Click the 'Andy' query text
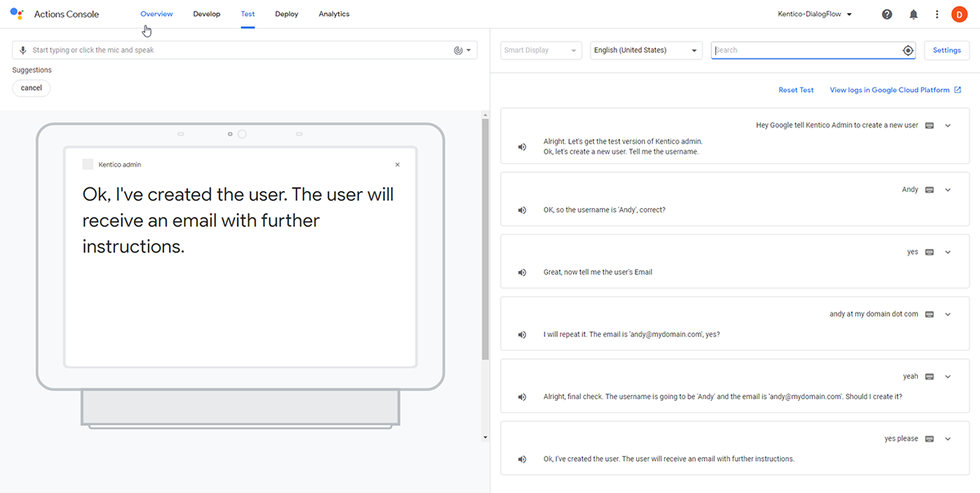 point(910,189)
